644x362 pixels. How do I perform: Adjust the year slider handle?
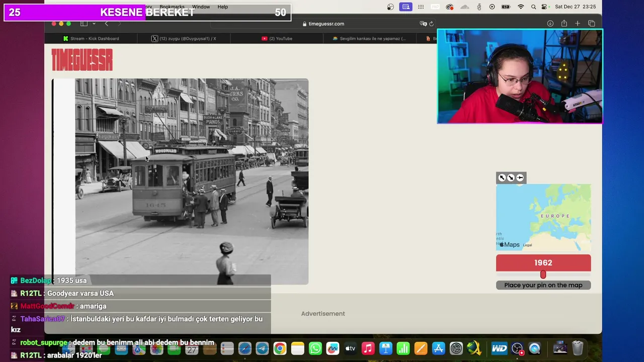543,275
